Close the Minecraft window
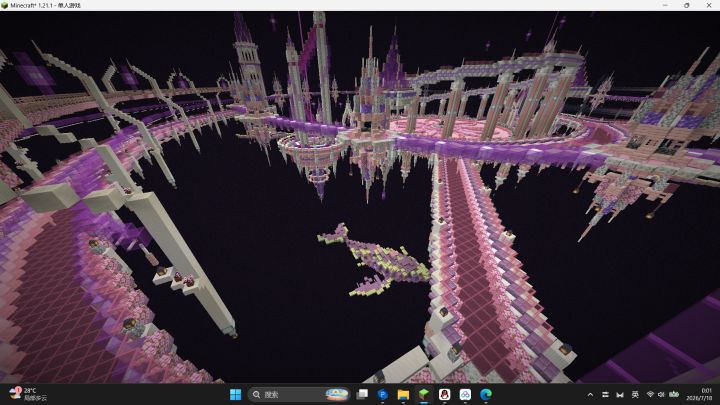 coord(709,6)
